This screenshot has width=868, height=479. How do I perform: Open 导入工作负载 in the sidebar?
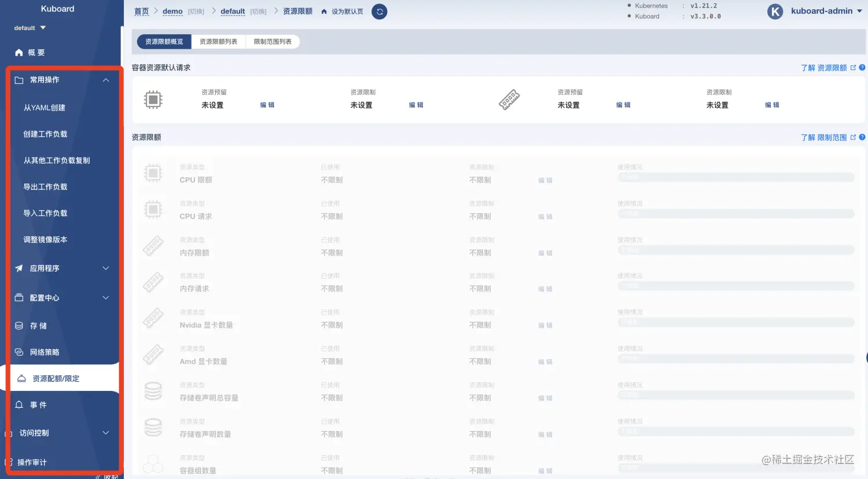point(45,213)
